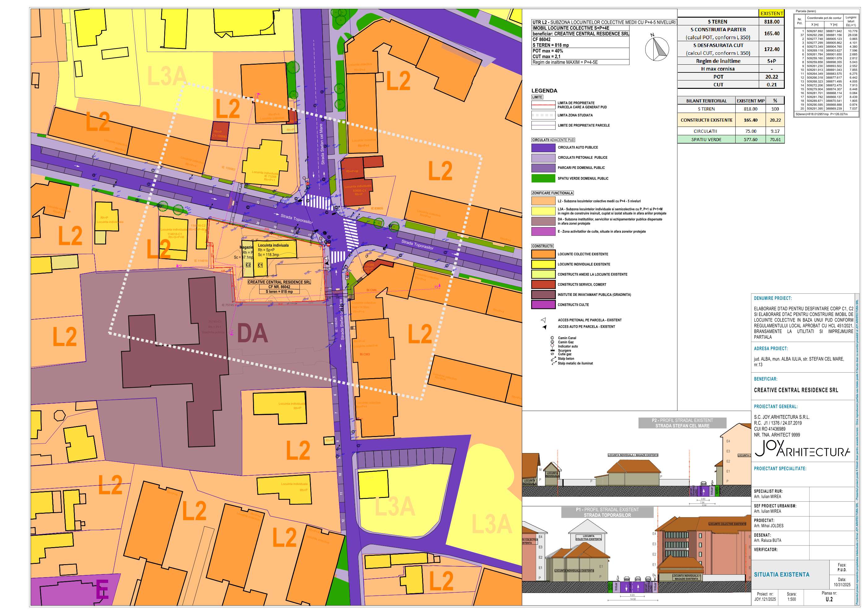Select the Spatiu Verde Domeniul Public green swatch
Image resolution: width=868 pixels, height=614 pixels.
pyautogui.click(x=543, y=179)
